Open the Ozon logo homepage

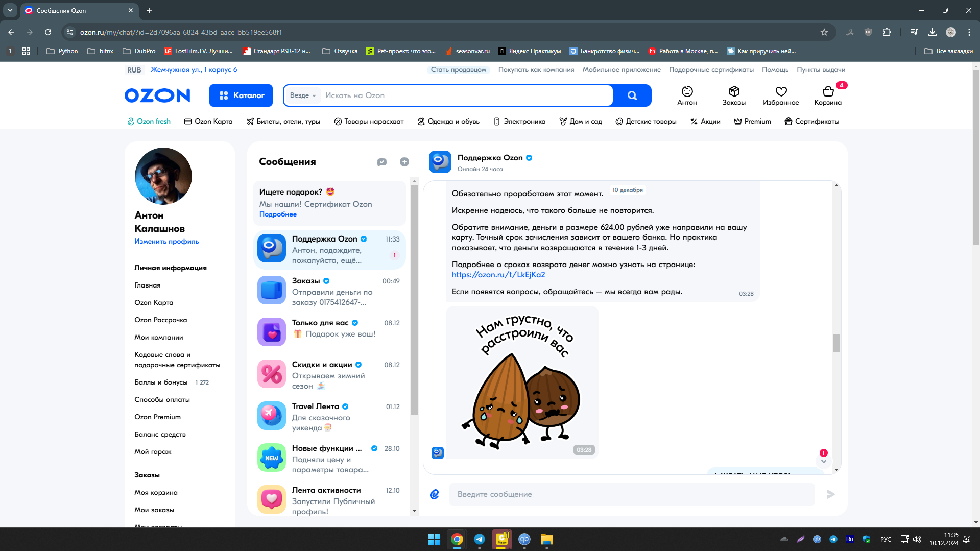click(157, 95)
